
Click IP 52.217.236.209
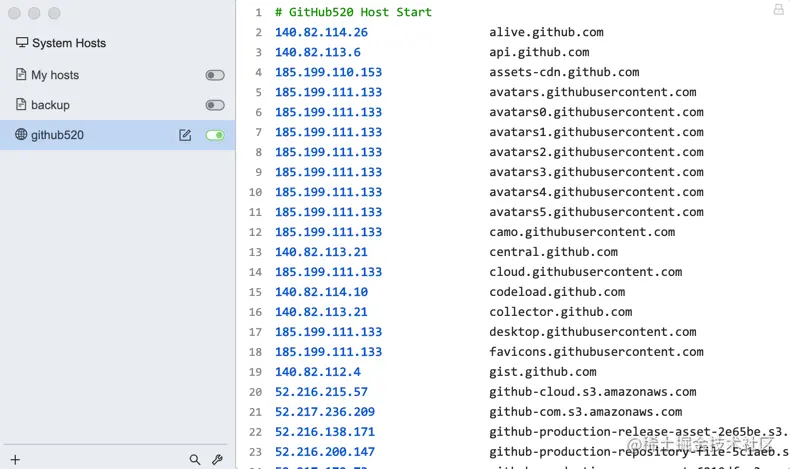pos(324,412)
